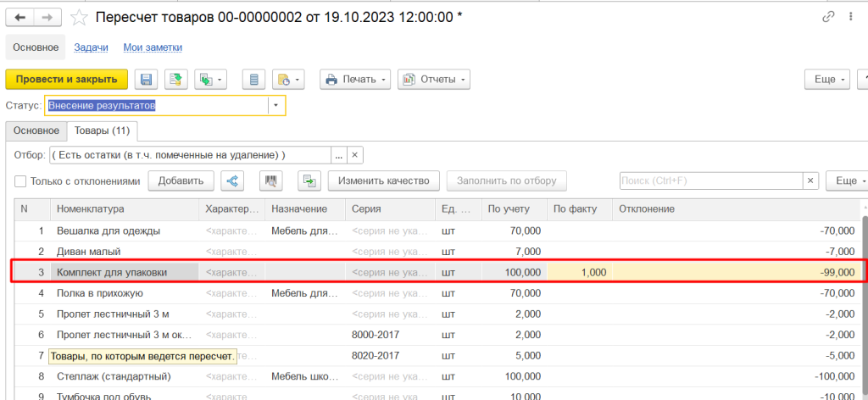The height and width of the screenshot is (400, 868).
Task: Clear the Отбор filter with X
Action: click(355, 155)
